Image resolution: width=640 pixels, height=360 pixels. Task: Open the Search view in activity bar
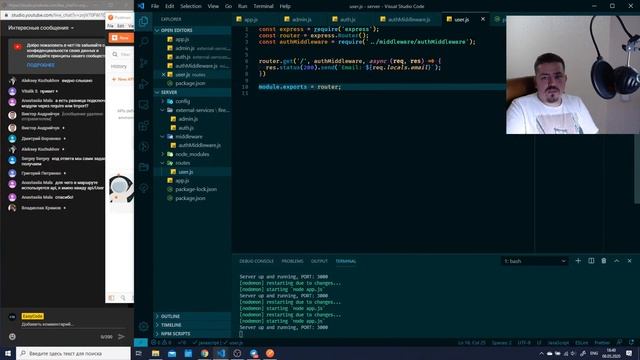(x=144, y=42)
